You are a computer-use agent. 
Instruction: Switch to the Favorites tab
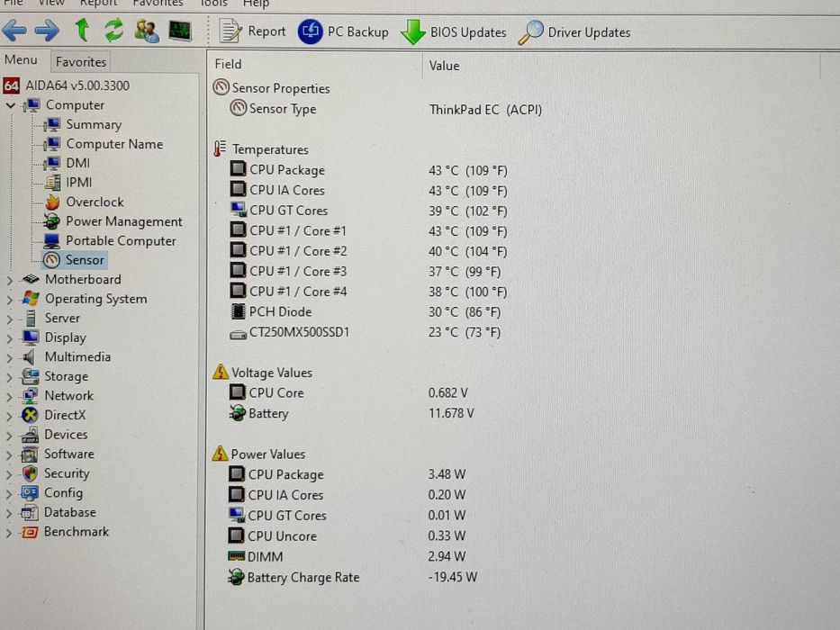[x=81, y=62]
